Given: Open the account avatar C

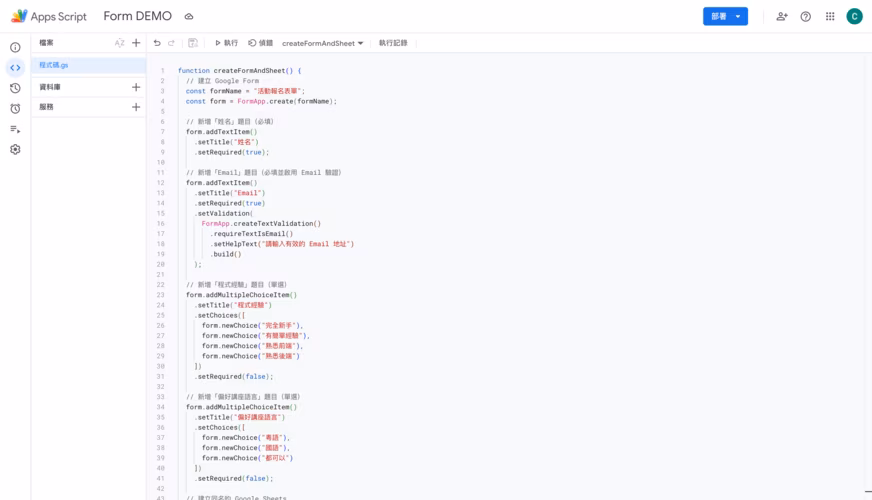Looking at the screenshot, I should tap(854, 16).
